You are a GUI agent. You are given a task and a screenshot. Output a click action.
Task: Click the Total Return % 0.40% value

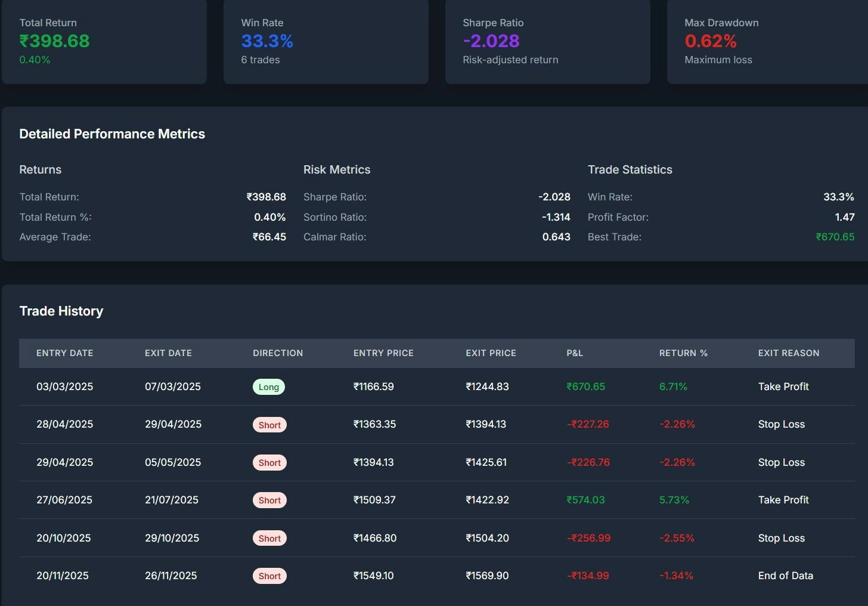pyautogui.click(x=270, y=217)
